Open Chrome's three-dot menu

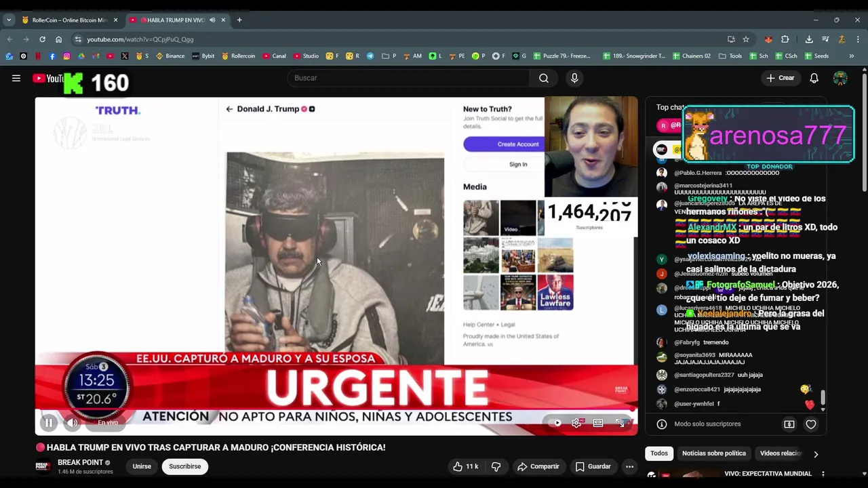pyautogui.click(x=858, y=39)
